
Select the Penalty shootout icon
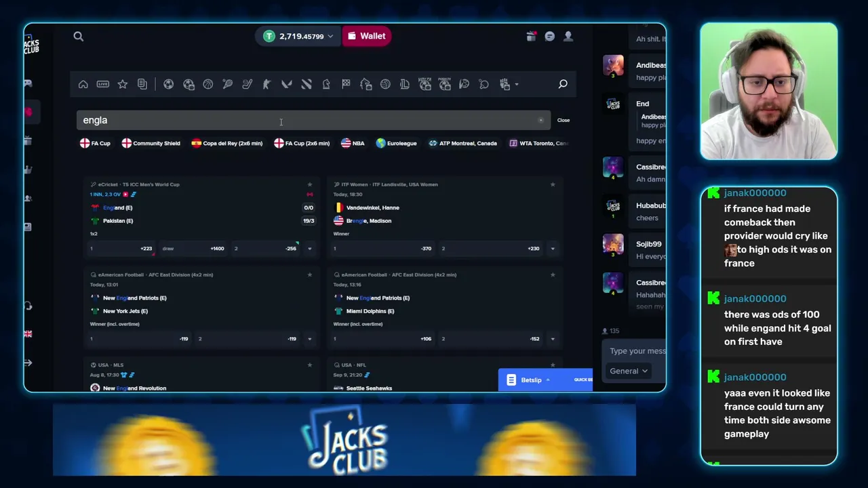tap(445, 84)
